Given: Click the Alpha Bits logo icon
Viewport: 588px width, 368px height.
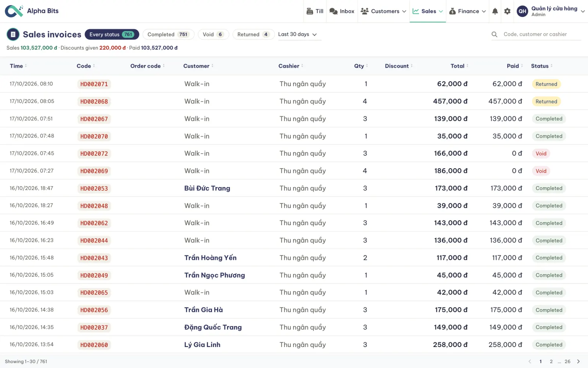Looking at the screenshot, I should coord(14,11).
